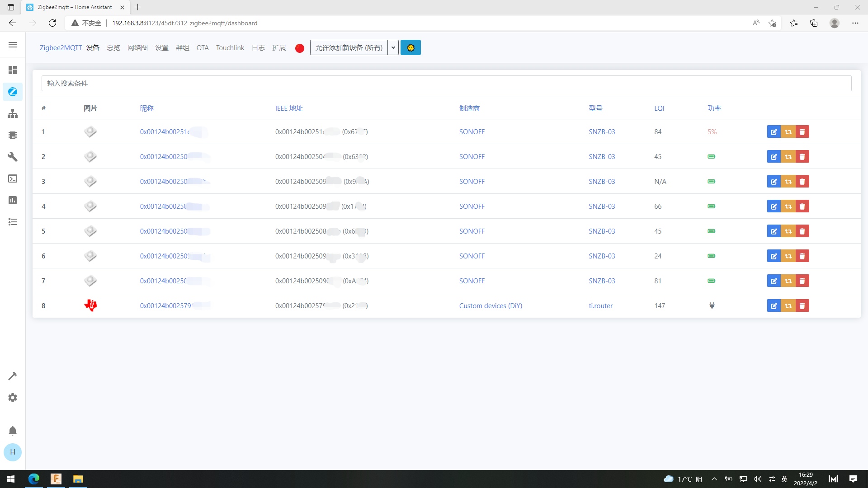Open Developer Tools hammer icon in sidebar
The height and width of the screenshot is (488, 868).
tap(13, 376)
